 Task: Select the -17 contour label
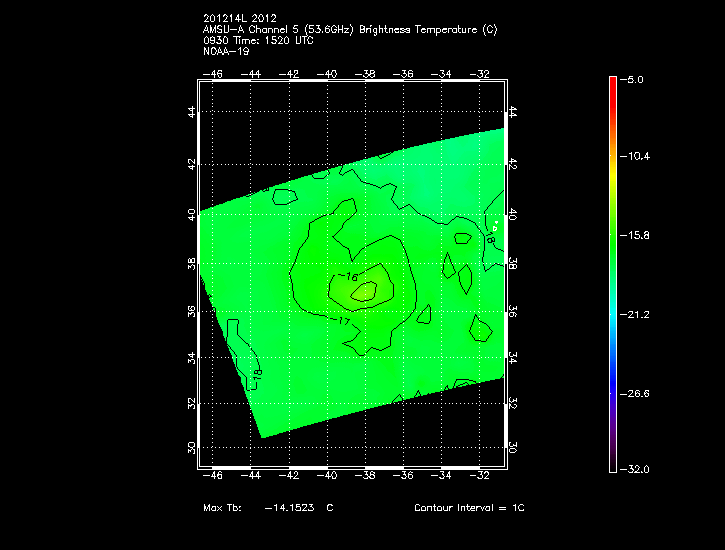(343, 321)
